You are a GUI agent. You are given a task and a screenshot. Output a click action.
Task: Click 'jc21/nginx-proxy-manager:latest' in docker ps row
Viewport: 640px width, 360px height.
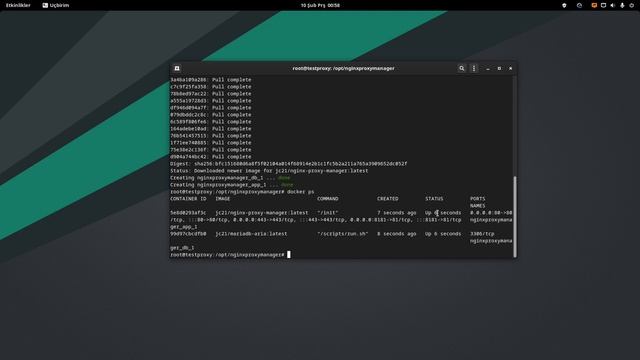[262, 213]
